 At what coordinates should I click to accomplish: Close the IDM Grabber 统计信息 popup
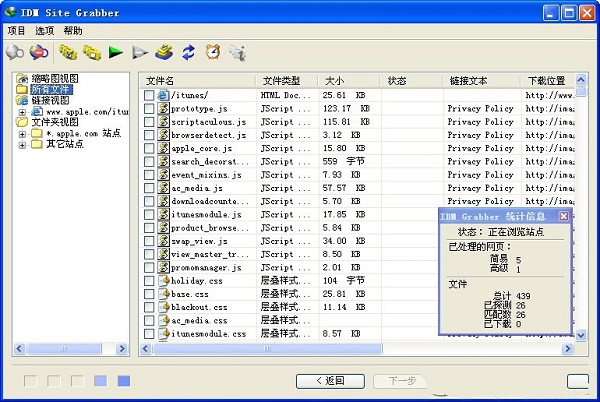pos(564,216)
